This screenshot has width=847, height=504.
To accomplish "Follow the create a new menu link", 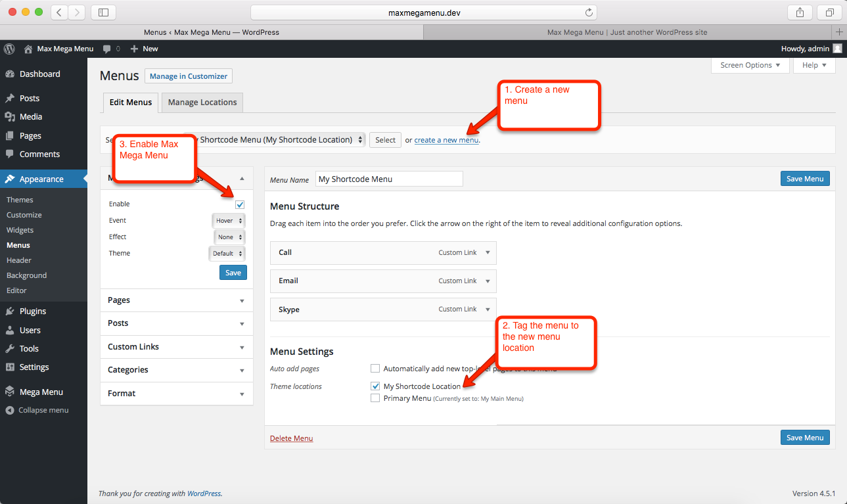I will [446, 140].
